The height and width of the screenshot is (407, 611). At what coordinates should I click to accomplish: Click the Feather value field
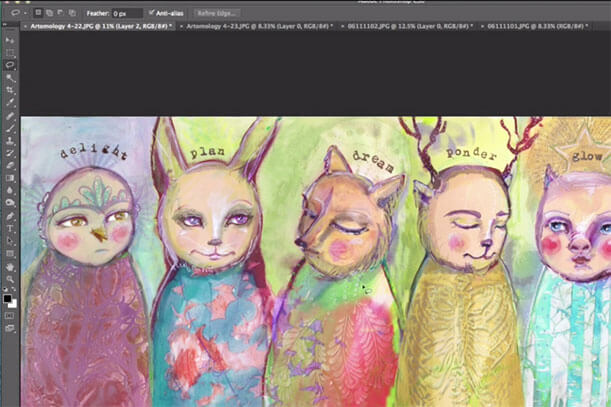tap(127, 13)
